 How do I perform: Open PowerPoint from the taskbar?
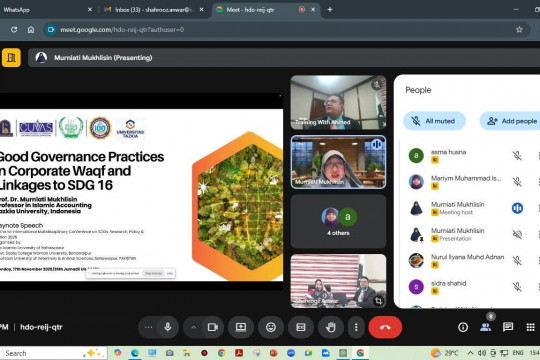point(273,353)
